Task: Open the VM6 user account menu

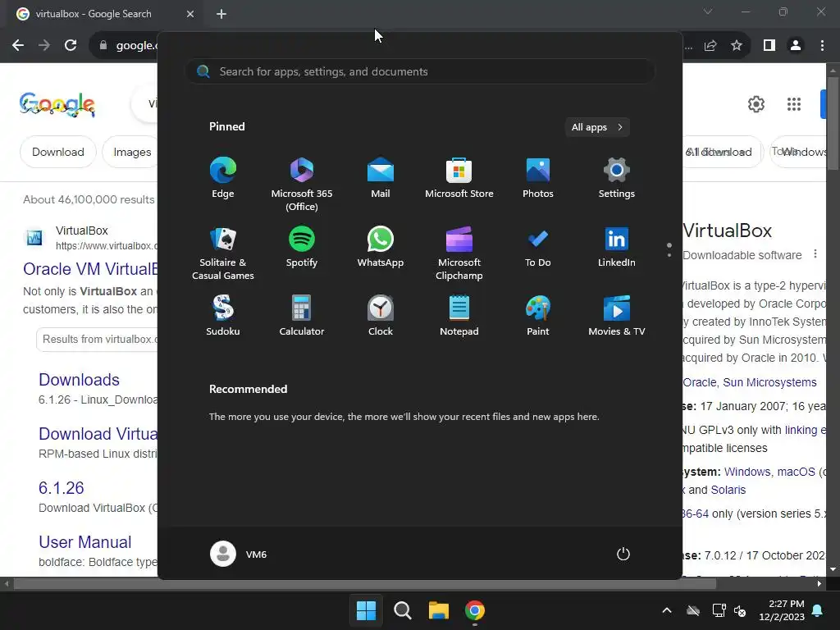Action: [x=239, y=554]
